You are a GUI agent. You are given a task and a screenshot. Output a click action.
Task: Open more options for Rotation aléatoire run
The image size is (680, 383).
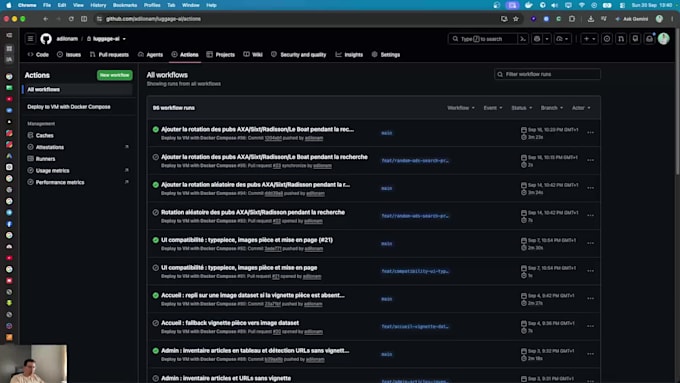[x=590, y=216]
